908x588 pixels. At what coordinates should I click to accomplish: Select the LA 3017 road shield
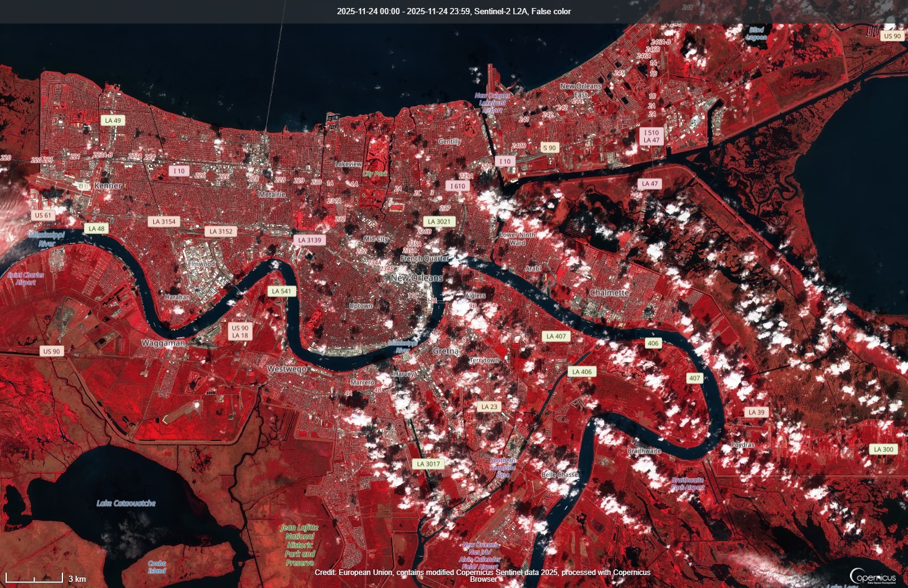coord(428,464)
